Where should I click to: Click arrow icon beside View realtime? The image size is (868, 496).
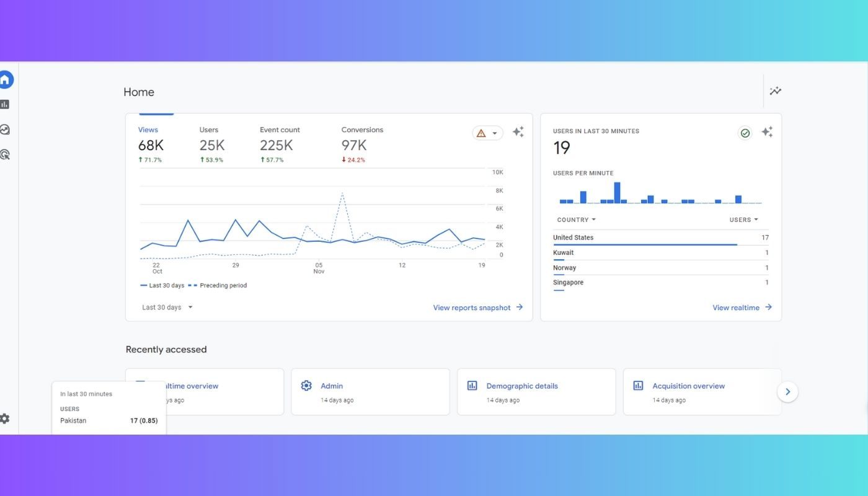[768, 308]
